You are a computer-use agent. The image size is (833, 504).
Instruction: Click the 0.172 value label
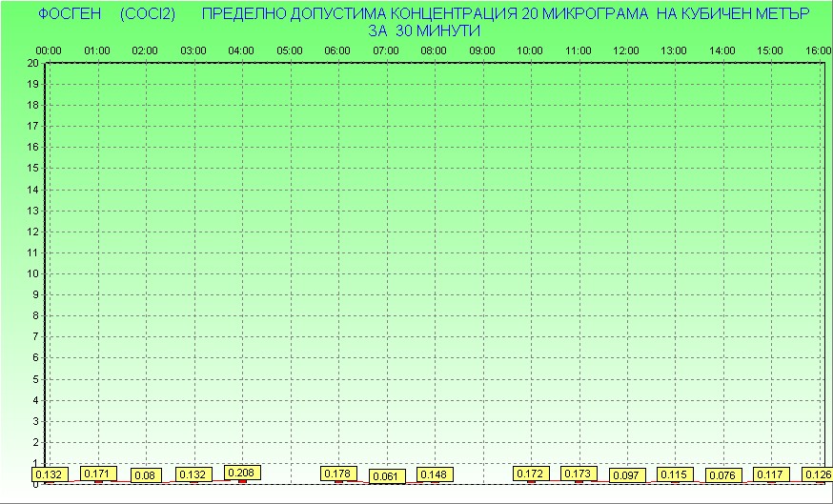pyautogui.click(x=531, y=474)
